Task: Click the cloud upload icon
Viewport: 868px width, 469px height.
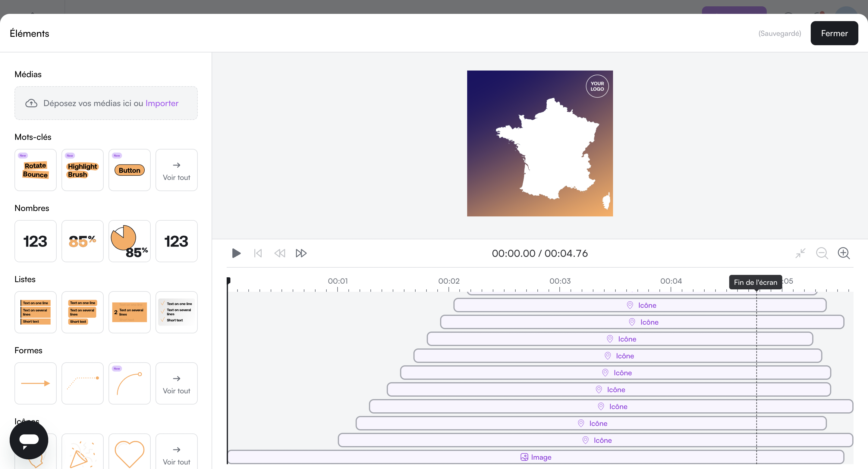Action: click(31, 103)
